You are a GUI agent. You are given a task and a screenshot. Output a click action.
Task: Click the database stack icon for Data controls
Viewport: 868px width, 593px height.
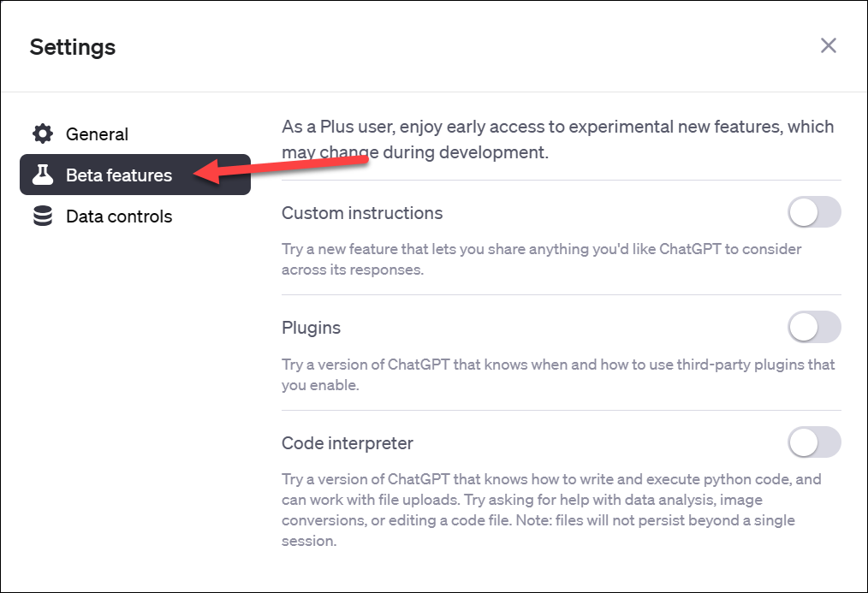(x=43, y=216)
